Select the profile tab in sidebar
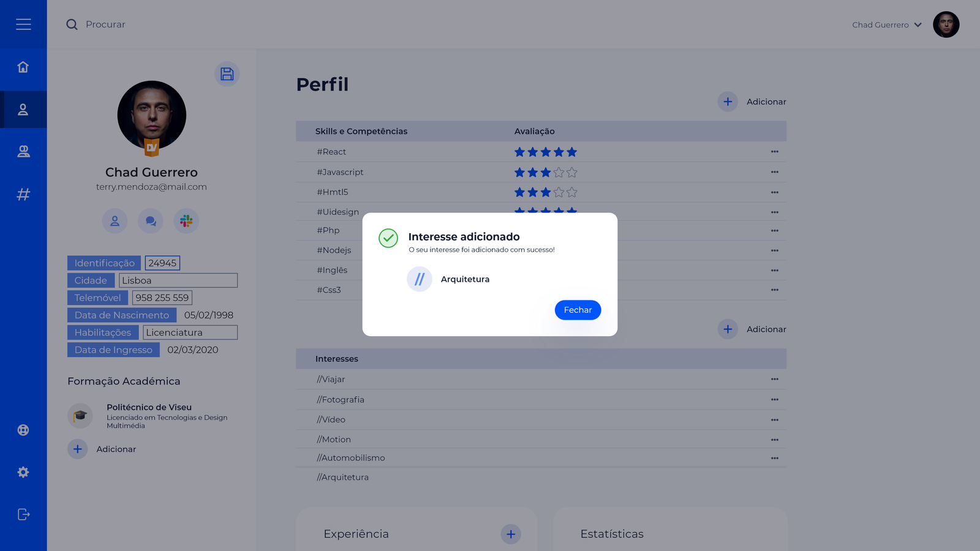 [23, 110]
